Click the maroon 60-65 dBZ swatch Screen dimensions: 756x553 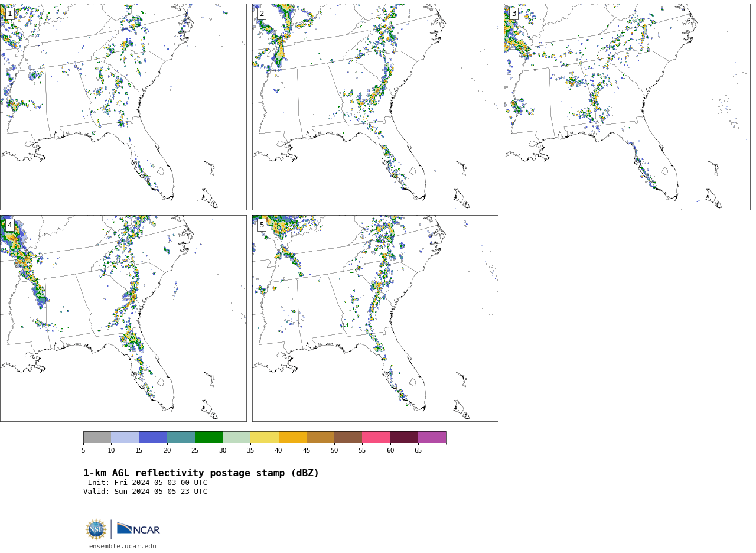(x=404, y=437)
